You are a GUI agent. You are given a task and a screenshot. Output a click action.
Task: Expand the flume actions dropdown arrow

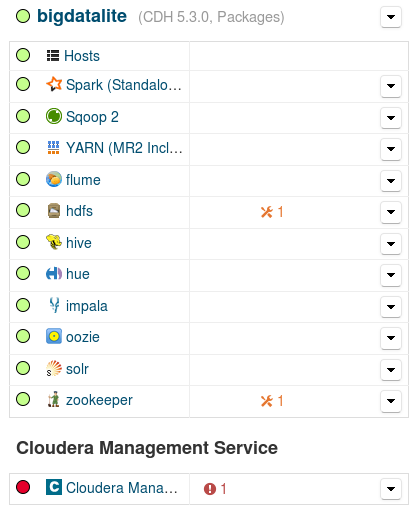pyautogui.click(x=391, y=181)
